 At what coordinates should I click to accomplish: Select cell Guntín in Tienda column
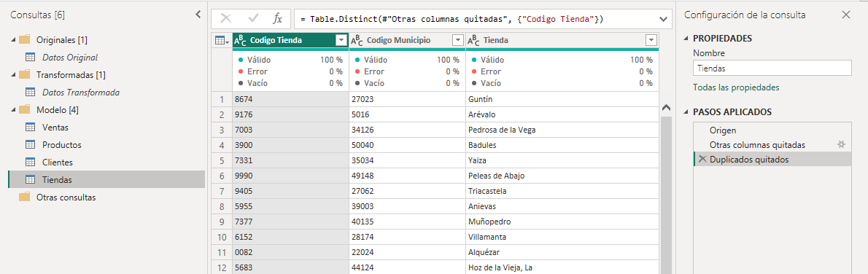click(562, 99)
